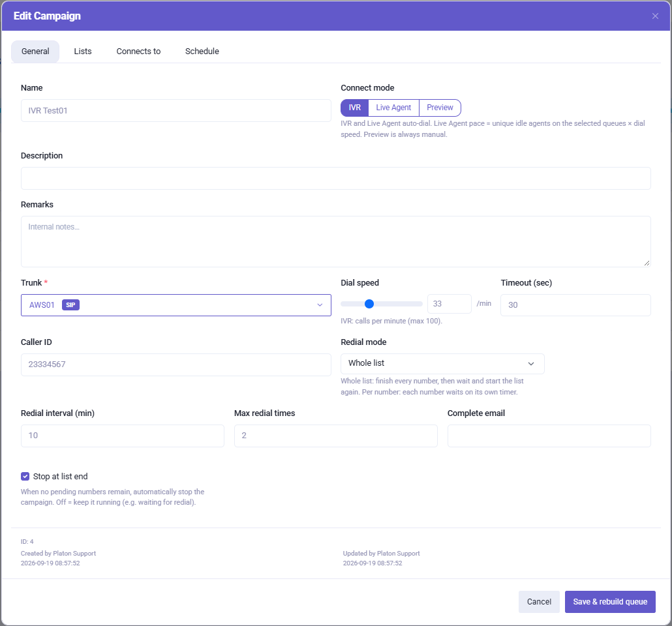Select Live Agent connect mode

393,108
